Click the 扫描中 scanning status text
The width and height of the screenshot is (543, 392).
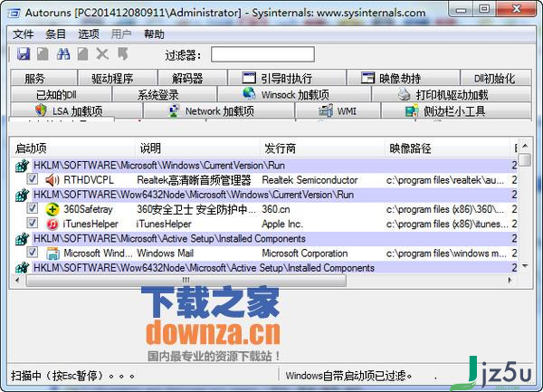72,376
